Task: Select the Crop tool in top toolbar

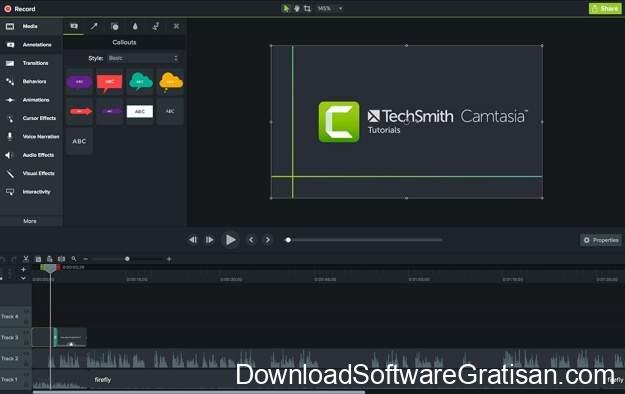Action: (307, 8)
